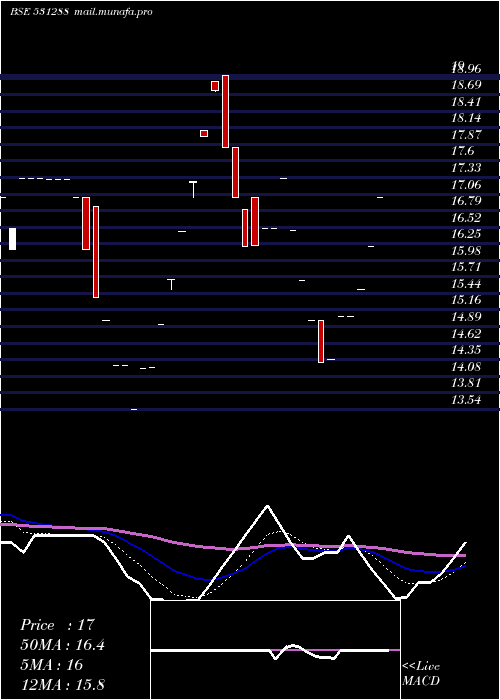Click the only white-bodied candlestick

(12, 239)
